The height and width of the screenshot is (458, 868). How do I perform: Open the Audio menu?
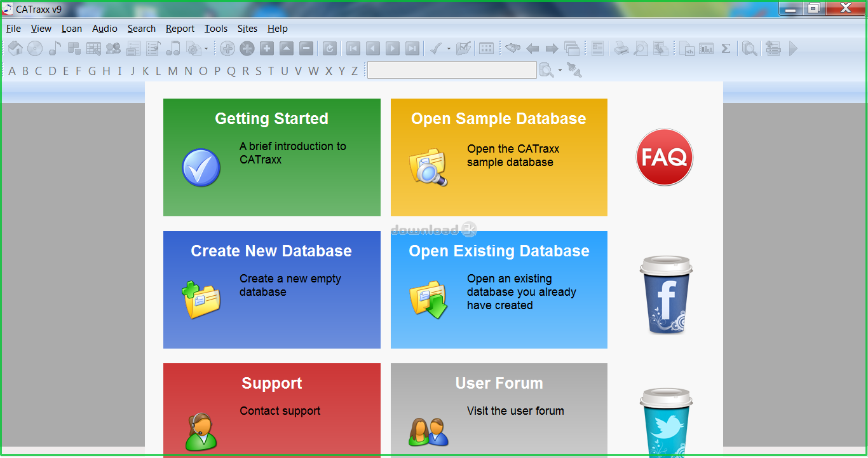point(105,29)
